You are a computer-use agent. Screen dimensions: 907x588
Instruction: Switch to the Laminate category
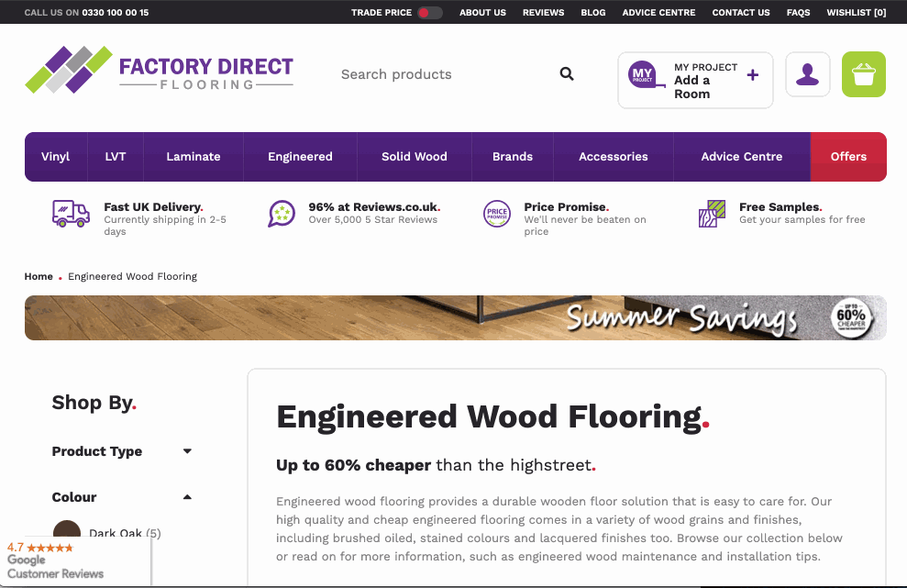pos(193,156)
